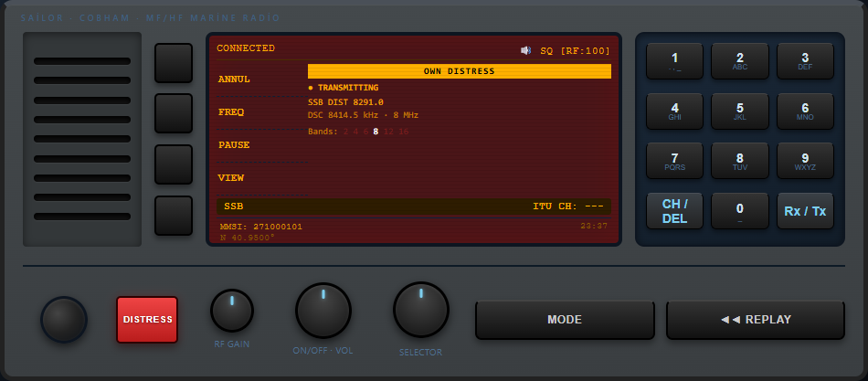Tap keypad key 0
Image resolution: width=868 pixels, height=381 pixels.
click(739, 211)
